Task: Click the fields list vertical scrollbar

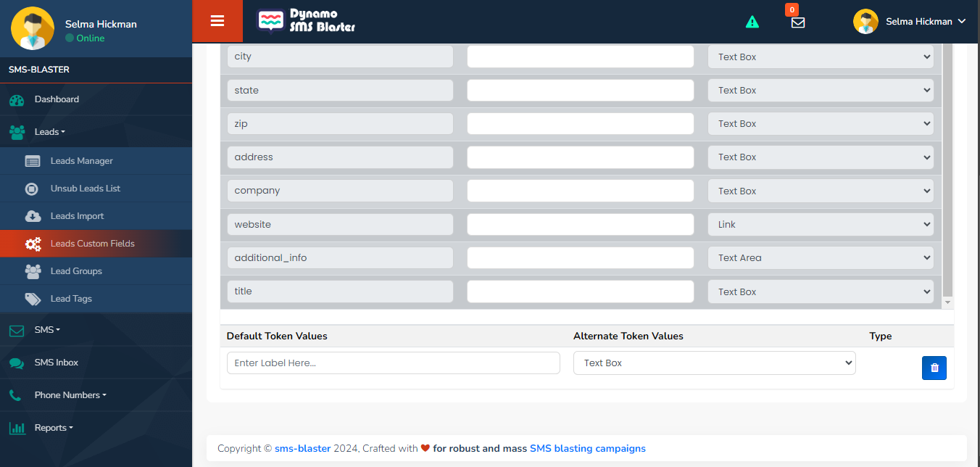Action: click(x=948, y=168)
